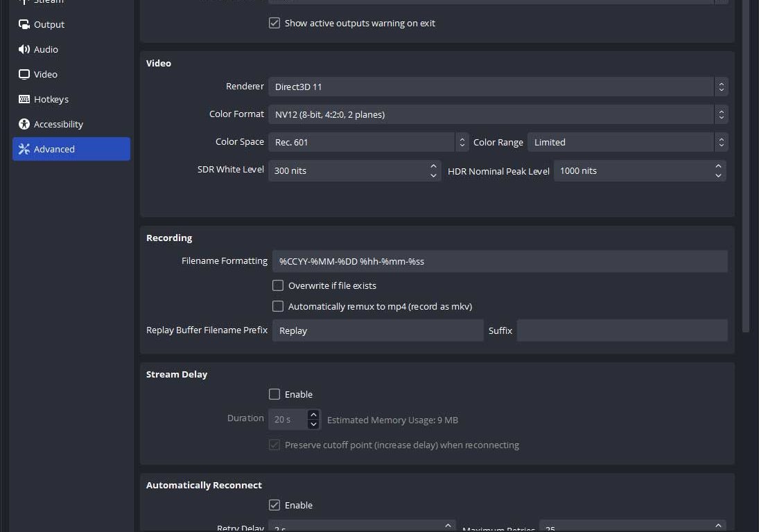The image size is (759, 532).
Task: Open the Color Space dropdown
Action: [x=368, y=142]
